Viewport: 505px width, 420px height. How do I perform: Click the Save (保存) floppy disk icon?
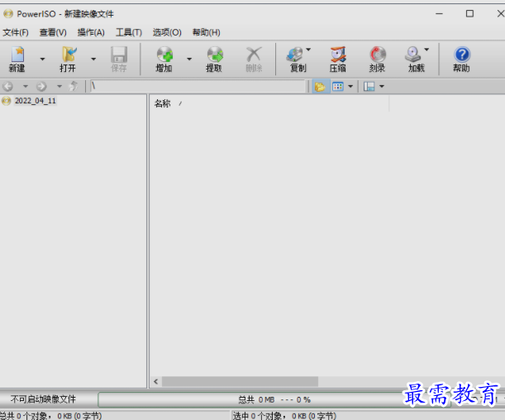(119, 54)
